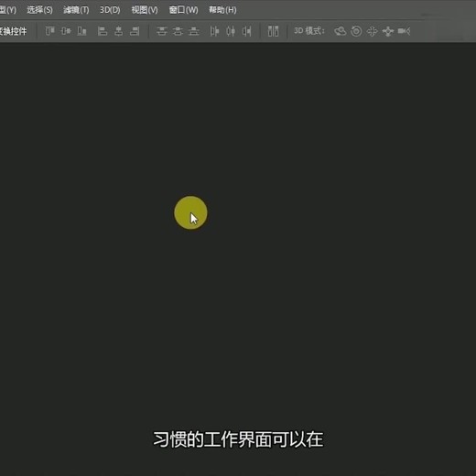
Task: Open the partially visible 型(Y) type menu
Action: coord(8,10)
